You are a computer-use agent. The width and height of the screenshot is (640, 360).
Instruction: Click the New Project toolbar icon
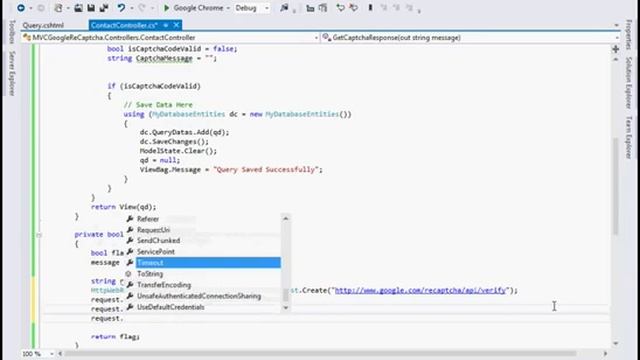(58, 8)
